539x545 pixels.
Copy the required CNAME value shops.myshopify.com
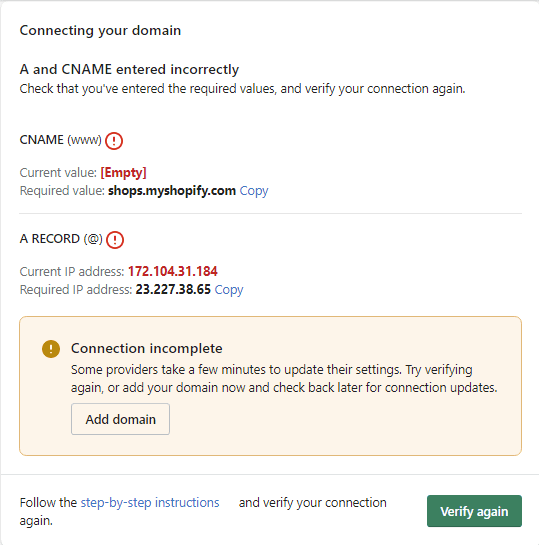[254, 191]
